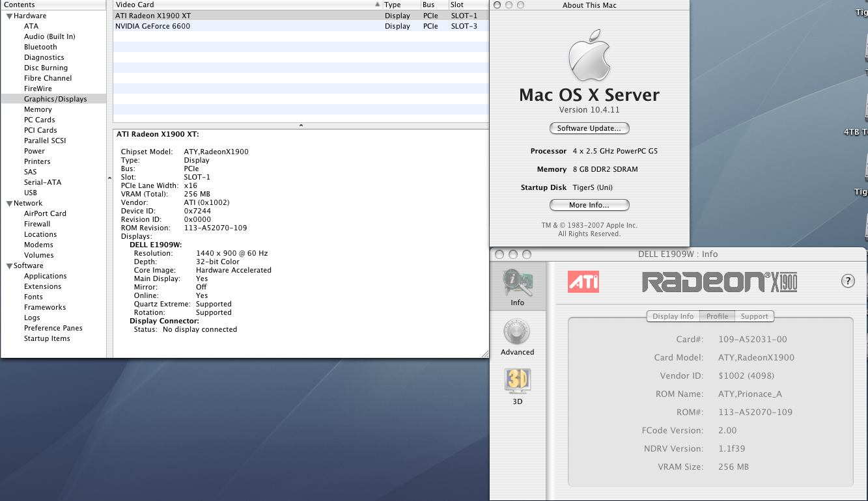
Task: Select Audio (Built In) in Contents
Action: coord(49,36)
